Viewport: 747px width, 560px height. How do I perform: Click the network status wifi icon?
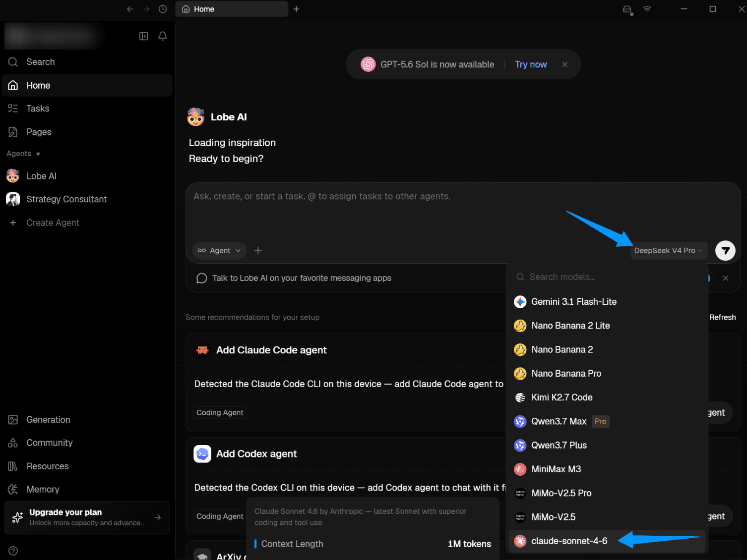[647, 9]
